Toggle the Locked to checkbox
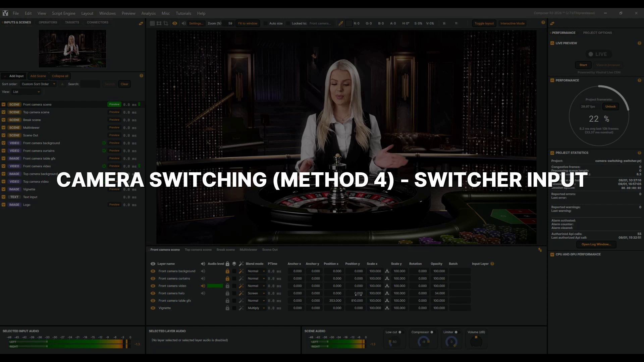Viewport: 644px width, 362px height. pyautogui.click(x=288, y=23)
